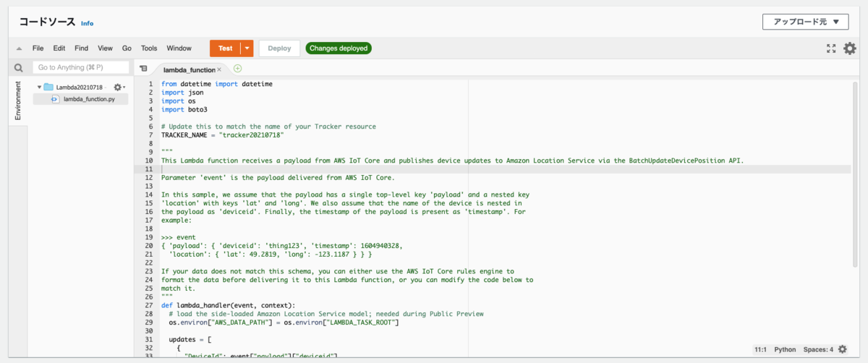Image resolution: width=868 pixels, height=363 pixels.
Task: Collapse the Lambda20210718 folder tree
Action: coord(39,87)
